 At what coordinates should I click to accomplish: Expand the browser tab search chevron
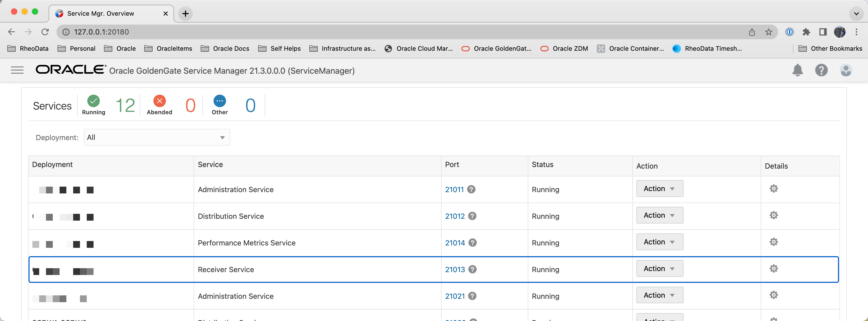coord(856,14)
